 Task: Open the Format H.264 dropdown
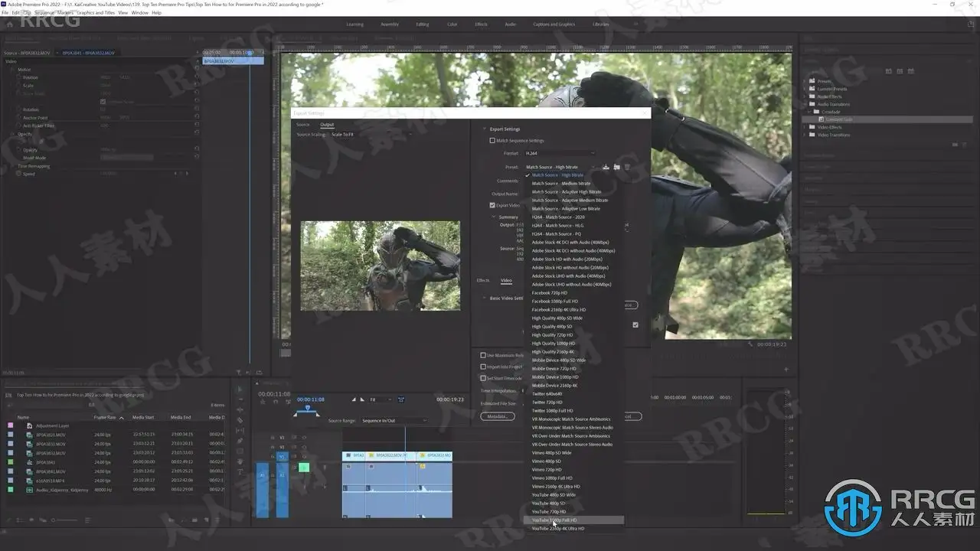(560, 153)
